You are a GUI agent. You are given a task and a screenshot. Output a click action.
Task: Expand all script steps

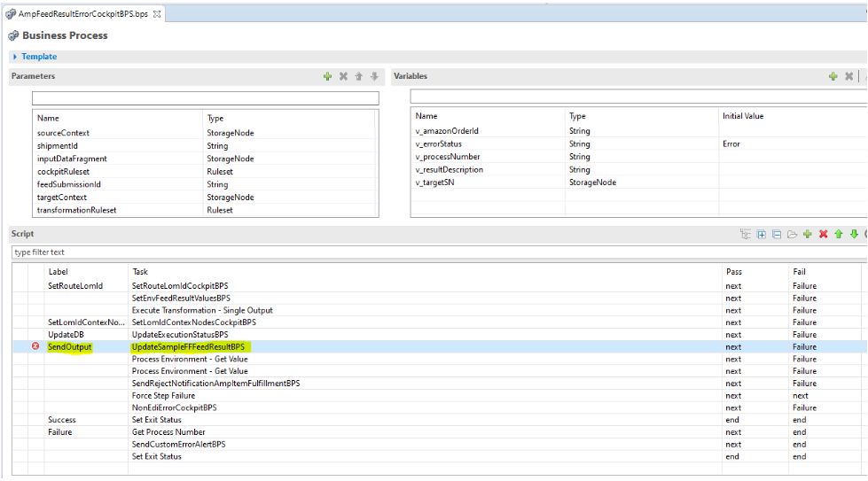761,235
